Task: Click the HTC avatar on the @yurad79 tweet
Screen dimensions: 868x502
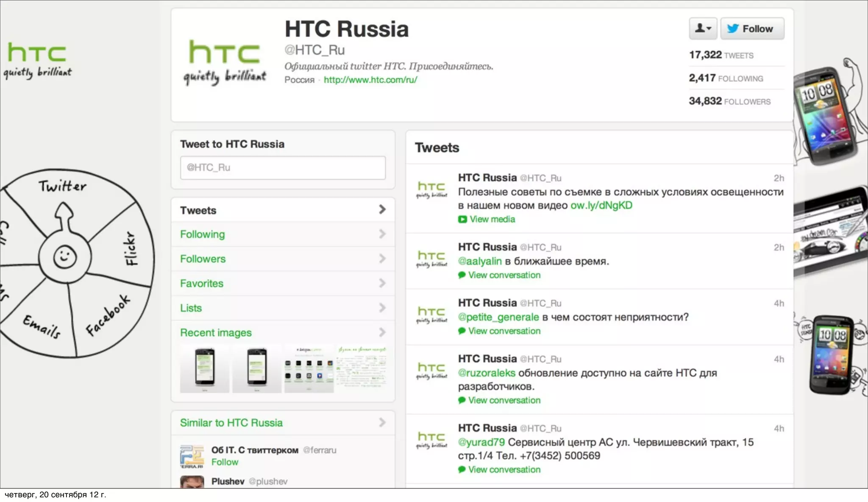Action: coord(431,440)
